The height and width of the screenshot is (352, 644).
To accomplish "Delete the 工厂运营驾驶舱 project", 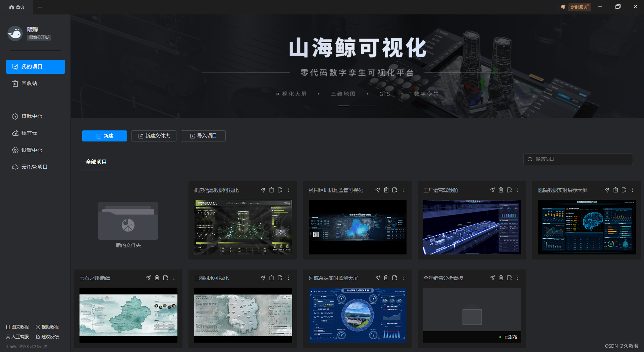I will point(501,190).
